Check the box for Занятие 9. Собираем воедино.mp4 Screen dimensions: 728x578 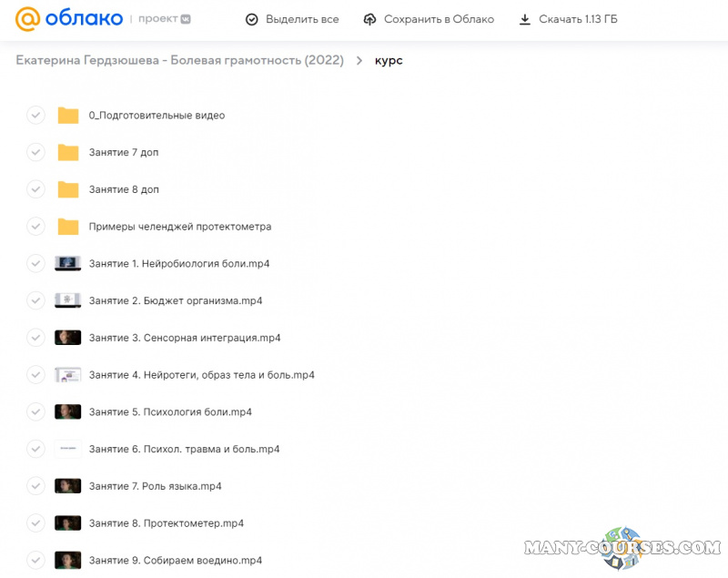[35, 560]
